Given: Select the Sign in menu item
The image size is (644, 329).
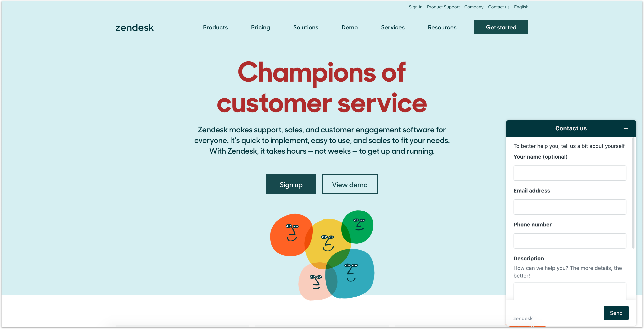Looking at the screenshot, I should (x=415, y=7).
